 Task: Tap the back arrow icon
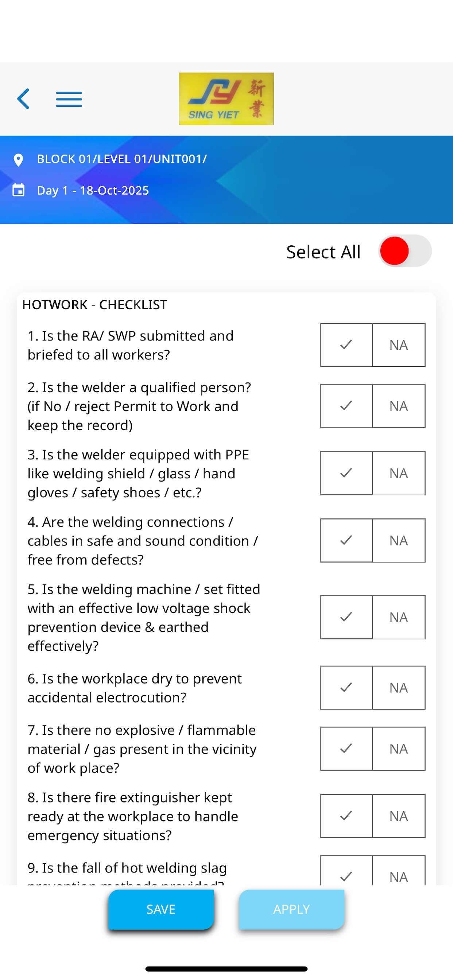click(x=24, y=99)
